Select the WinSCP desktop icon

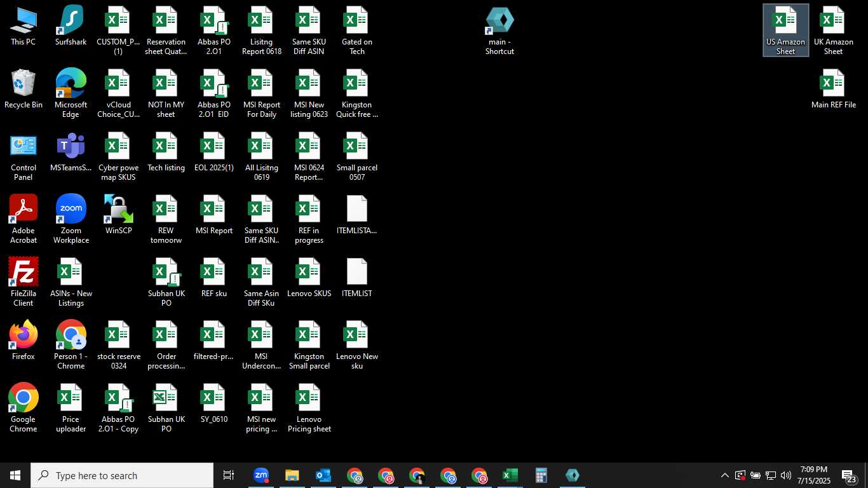pyautogui.click(x=118, y=215)
